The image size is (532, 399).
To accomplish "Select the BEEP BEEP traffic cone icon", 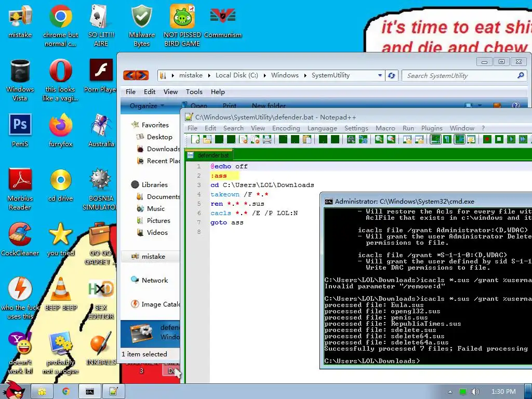I will point(61,294).
